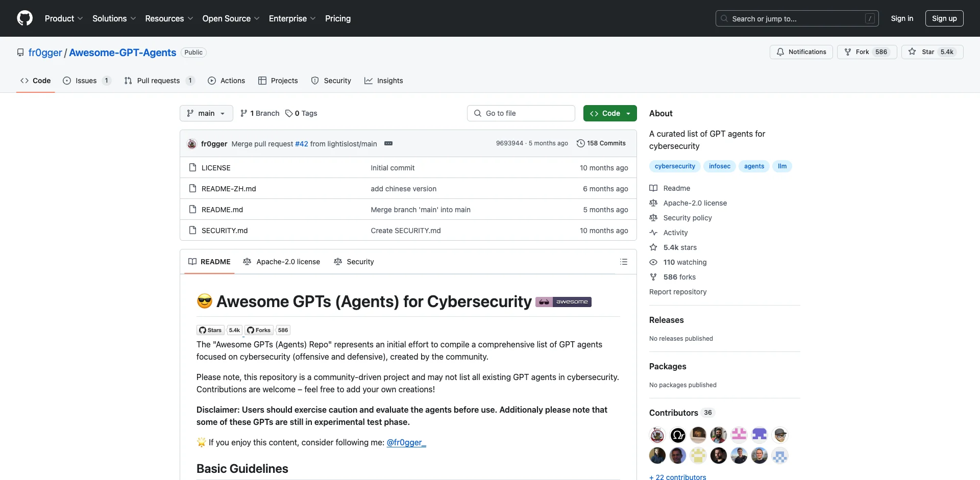Screen dimensions: 980x480
Task: Expand the Solutions menu
Action: (x=114, y=18)
